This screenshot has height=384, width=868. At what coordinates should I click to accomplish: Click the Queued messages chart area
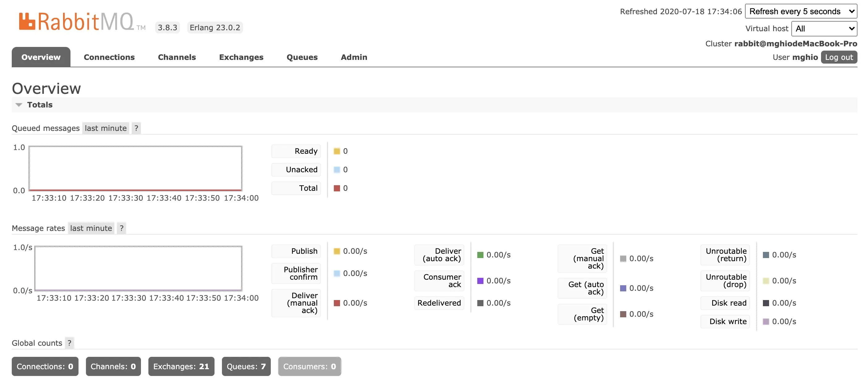click(x=135, y=168)
